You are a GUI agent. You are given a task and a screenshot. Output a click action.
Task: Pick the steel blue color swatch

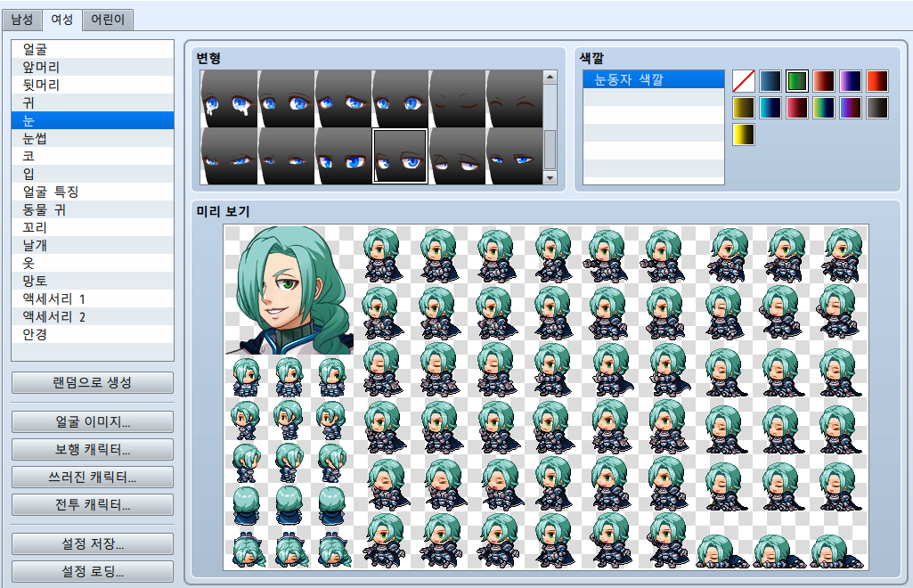tap(770, 81)
